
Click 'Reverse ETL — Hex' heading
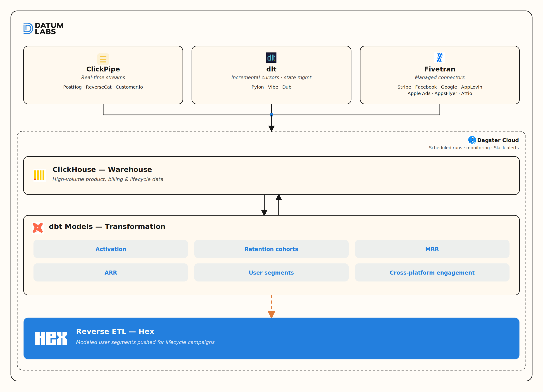tap(115, 331)
